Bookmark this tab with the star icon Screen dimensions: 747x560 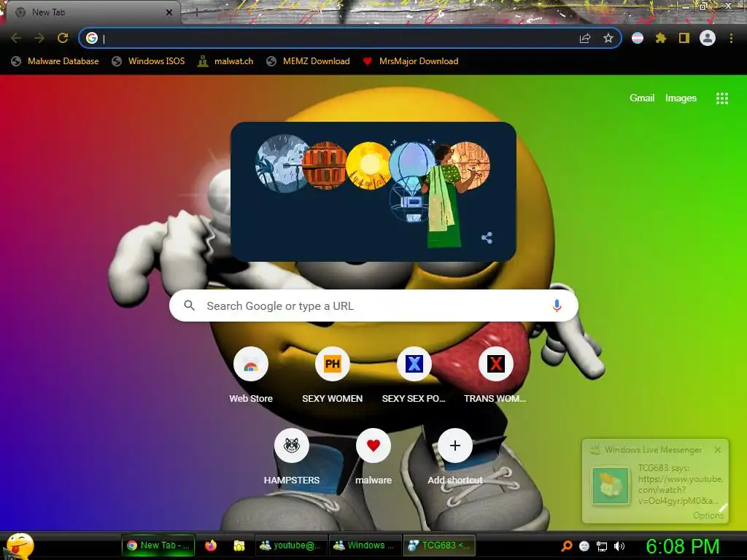[x=608, y=38]
